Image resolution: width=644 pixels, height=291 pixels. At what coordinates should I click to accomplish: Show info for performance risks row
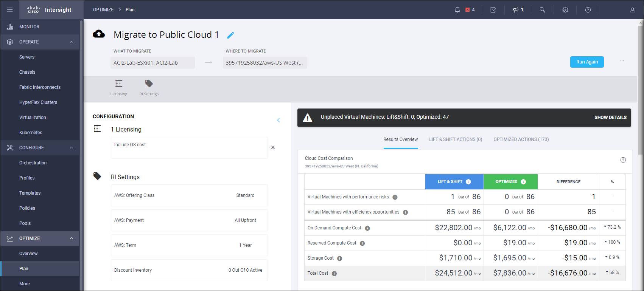click(395, 197)
